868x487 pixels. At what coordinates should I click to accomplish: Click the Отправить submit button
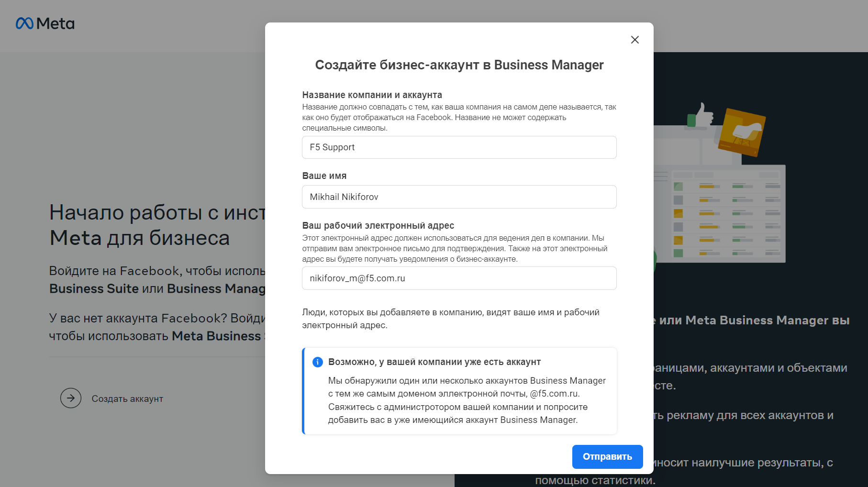607,457
